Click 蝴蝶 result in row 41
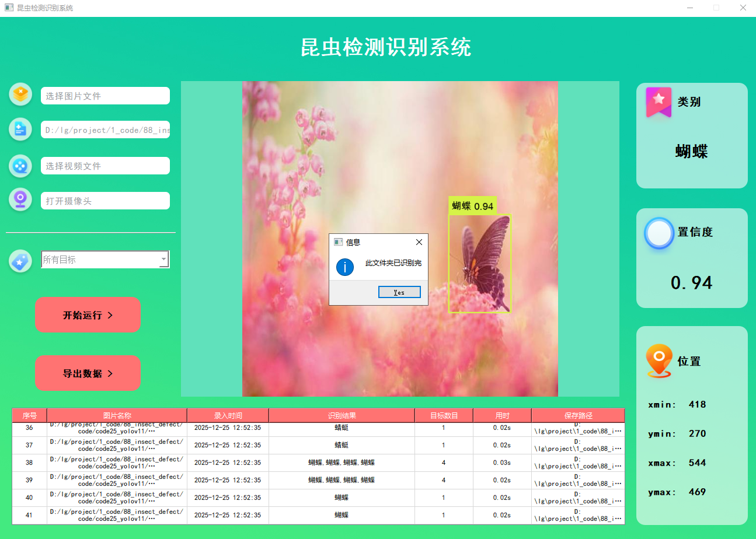 342,516
